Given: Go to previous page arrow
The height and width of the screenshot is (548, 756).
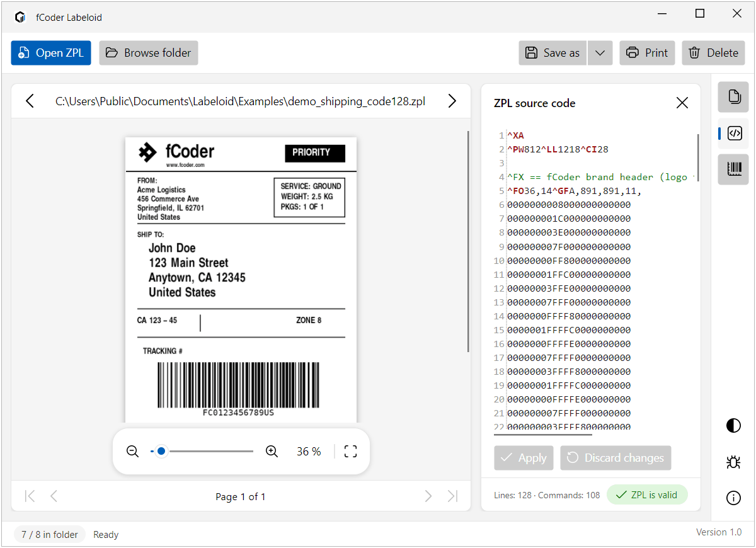Looking at the screenshot, I should 54,496.
